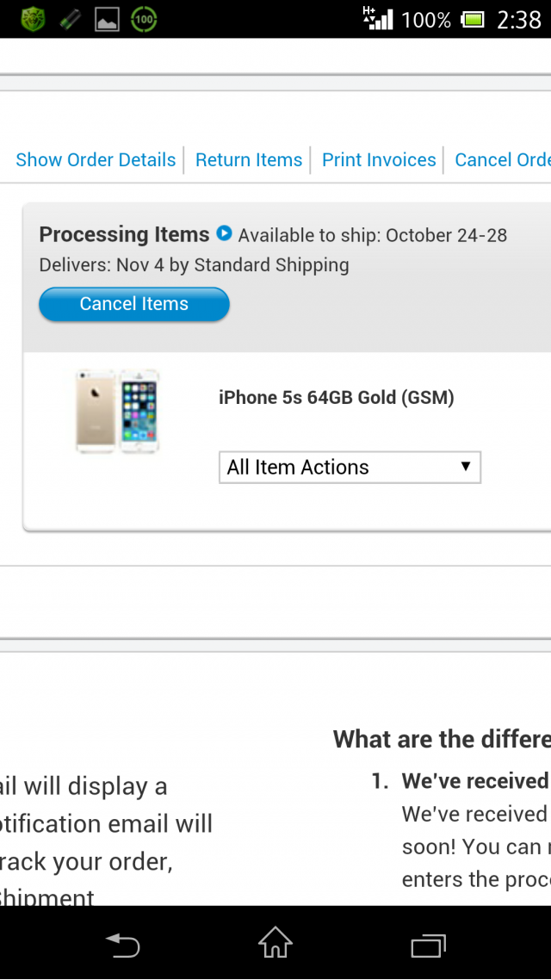Tap the battery indicator in status bar

pos(473,19)
